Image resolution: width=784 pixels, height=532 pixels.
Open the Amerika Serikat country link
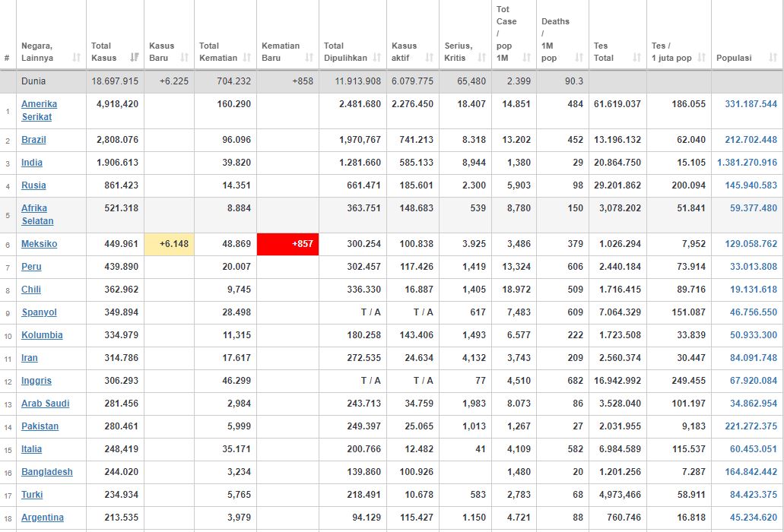pyautogui.click(x=39, y=110)
